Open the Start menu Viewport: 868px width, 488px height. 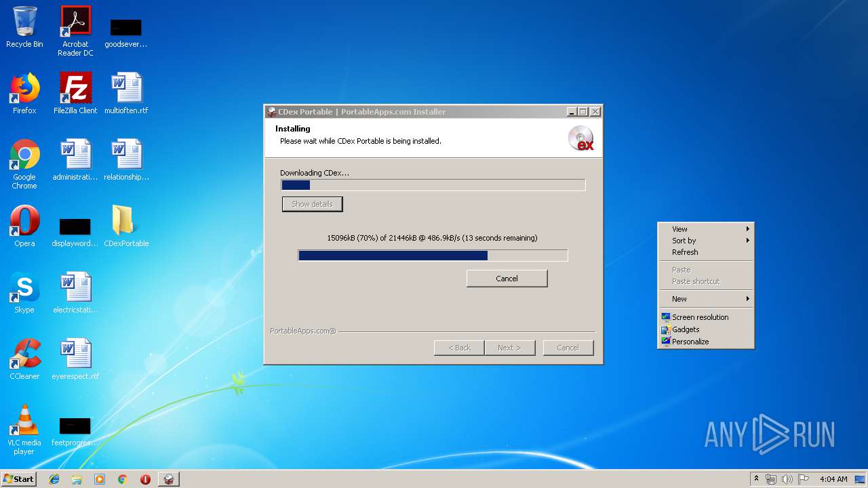18,479
